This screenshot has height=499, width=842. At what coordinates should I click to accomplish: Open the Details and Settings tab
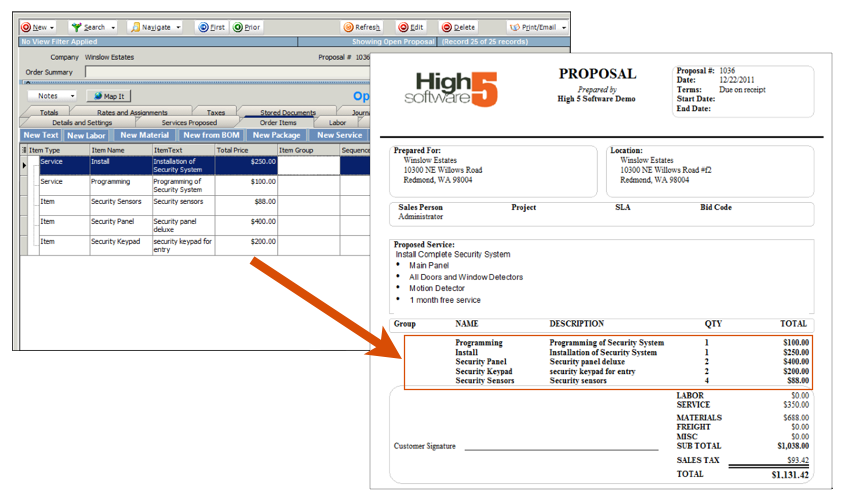[82, 123]
